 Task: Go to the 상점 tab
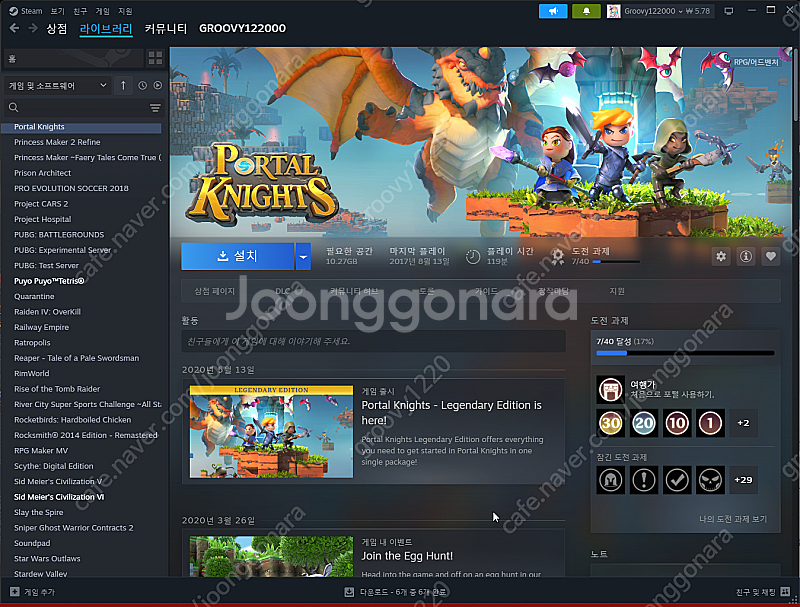pyautogui.click(x=57, y=29)
